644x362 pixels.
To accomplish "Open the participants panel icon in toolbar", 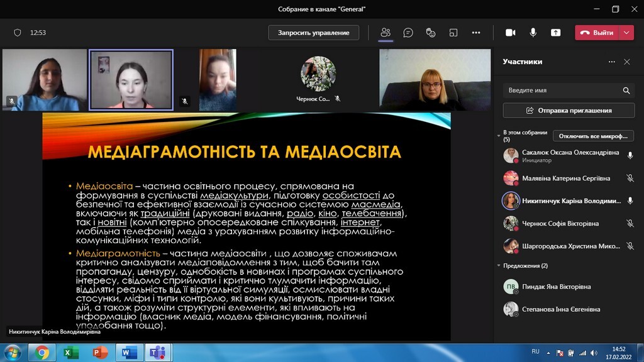I will click(x=386, y=33).
